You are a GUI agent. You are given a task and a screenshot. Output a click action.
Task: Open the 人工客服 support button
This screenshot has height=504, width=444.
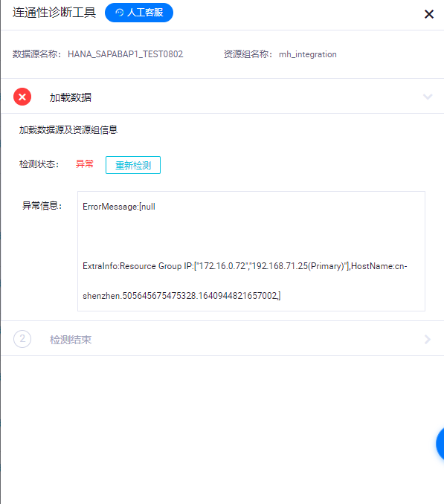(x=139, y=13)
